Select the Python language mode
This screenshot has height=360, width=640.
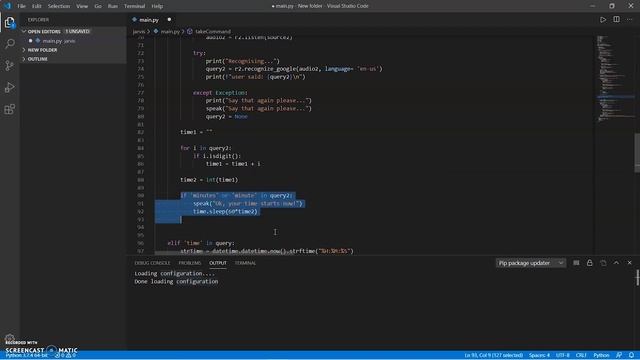[601, 356]
